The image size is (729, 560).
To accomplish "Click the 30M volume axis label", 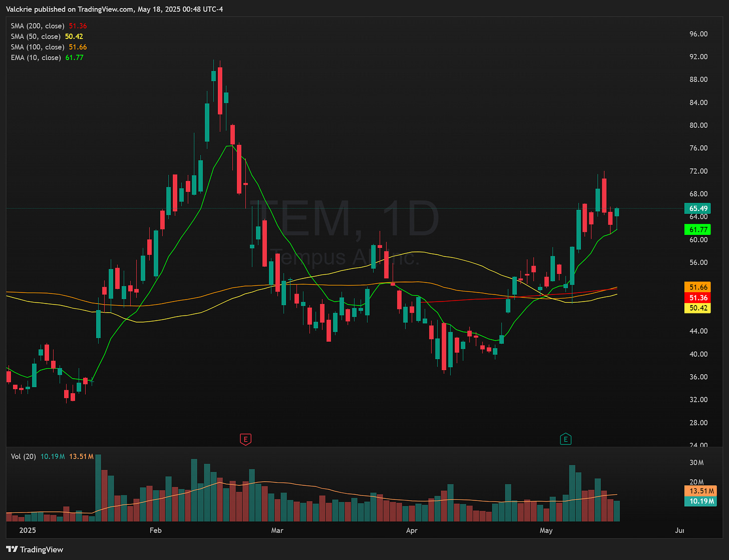I will tap(696, 462).
